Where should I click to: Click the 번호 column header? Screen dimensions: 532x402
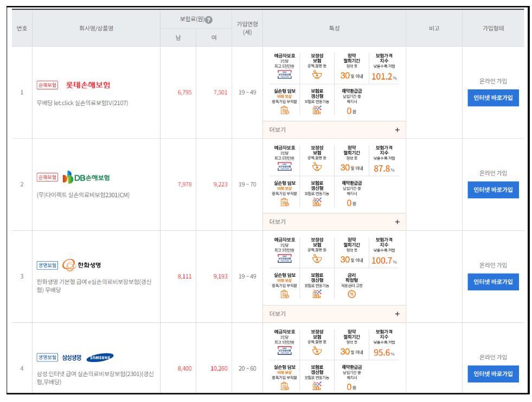[22, 29]
